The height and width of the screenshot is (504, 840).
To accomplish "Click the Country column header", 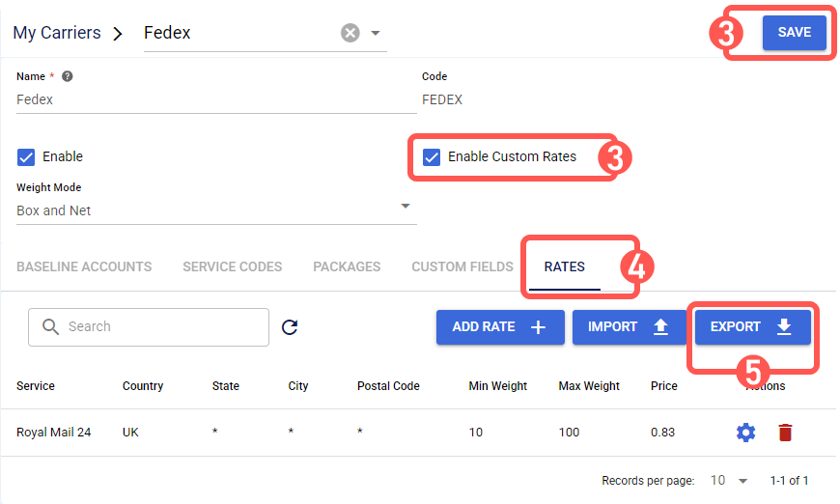I will pyautogui.click(x=143, y=385).
